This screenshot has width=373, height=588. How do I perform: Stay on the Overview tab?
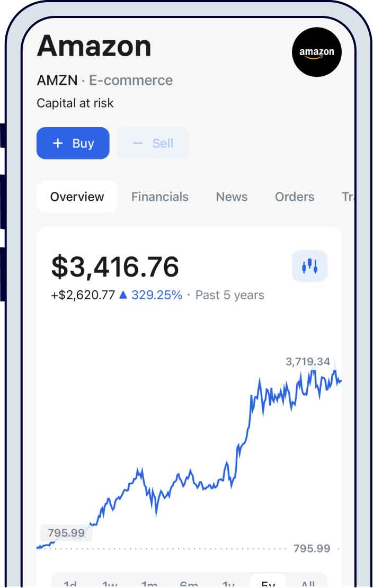tap(77, 197)
